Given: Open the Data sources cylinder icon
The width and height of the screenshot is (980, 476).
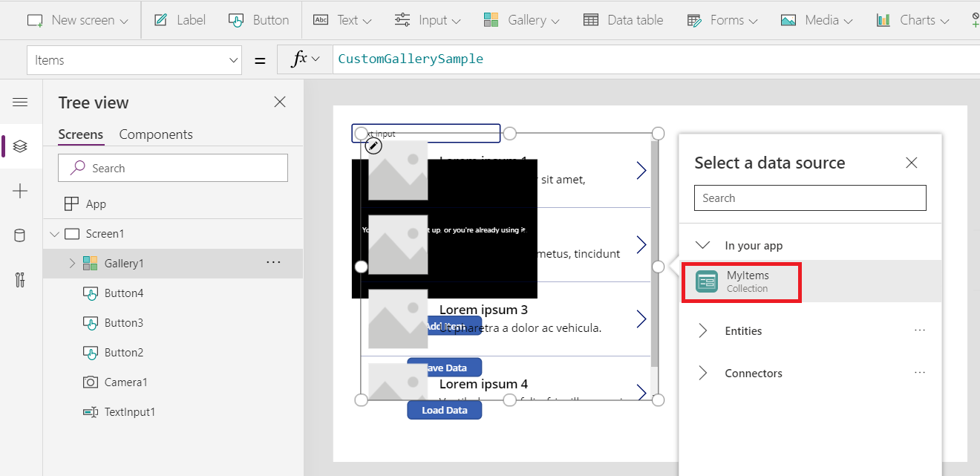Looking at the screenshot, I should coord(19,235).
